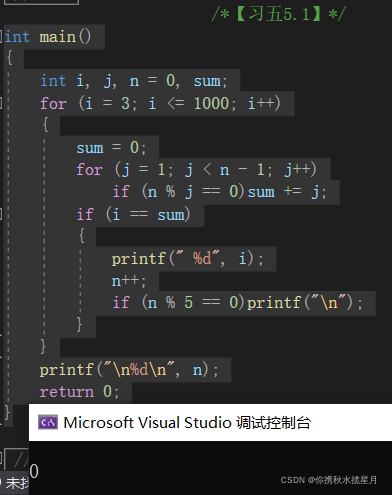The image size is (392, 495).
Task: Click the "return 0;" statement
Action: click(79, 392)
